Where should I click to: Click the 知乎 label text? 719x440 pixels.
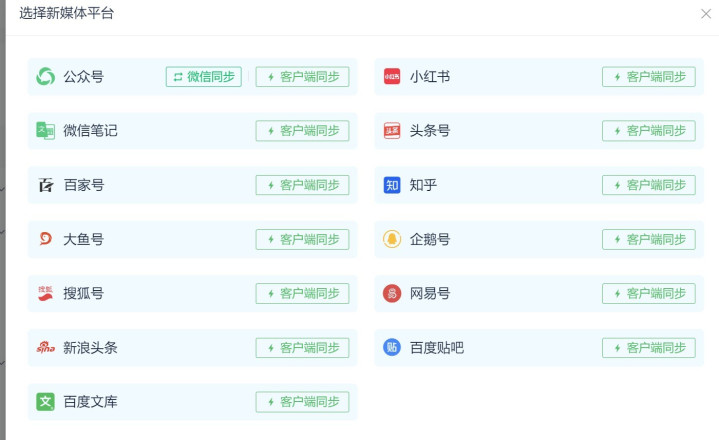tap(423, 185)
